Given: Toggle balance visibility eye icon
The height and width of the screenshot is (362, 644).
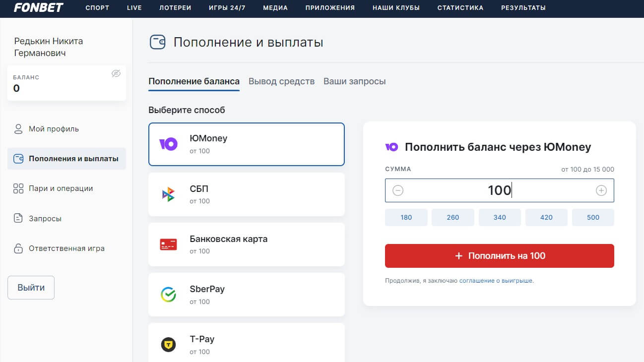Looking at the screenshot, I should [116, 73].
